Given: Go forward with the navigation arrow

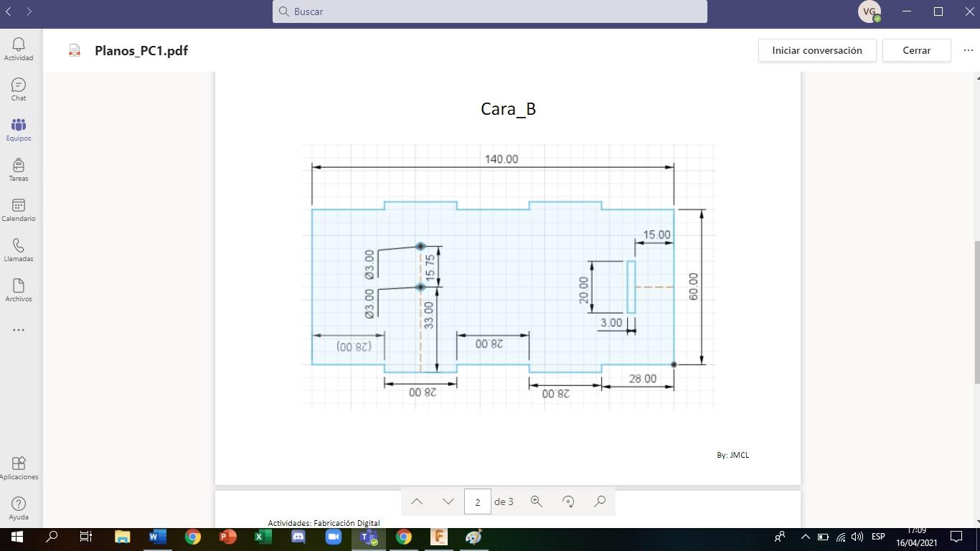Looking at the screenshot, I should [29, 11].
